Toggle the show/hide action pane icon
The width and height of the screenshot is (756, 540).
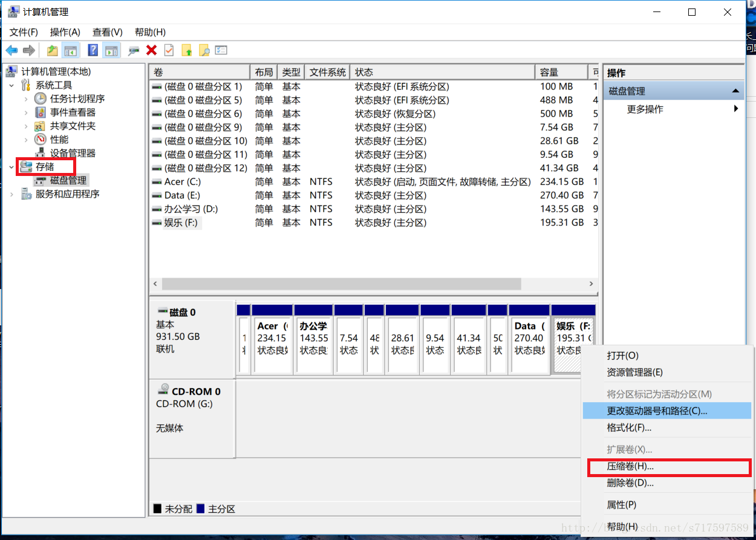point(111,50)
